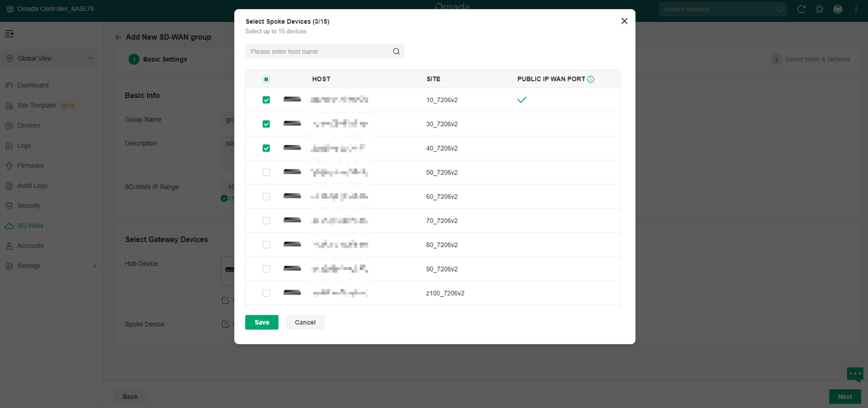This screenshot has height=408, width=868.
Task: Click the search icon in the Search features box
Action: tap(779, 9)
